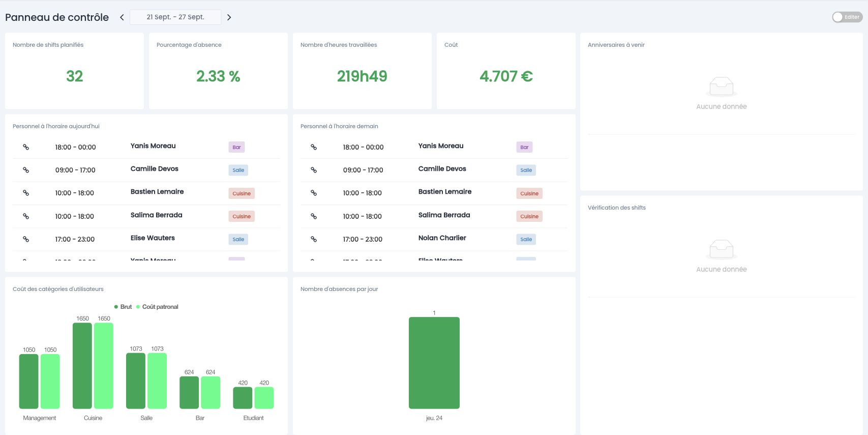Select the Bar tag of Yanis Moreau tomorrow
The image size is (868, 435).
524,147
